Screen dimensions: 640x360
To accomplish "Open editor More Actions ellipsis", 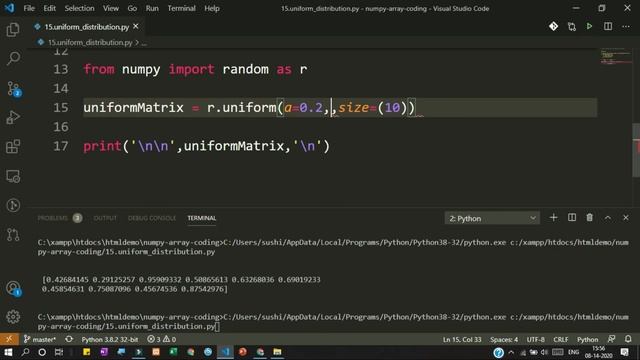I will click(626, 27).
